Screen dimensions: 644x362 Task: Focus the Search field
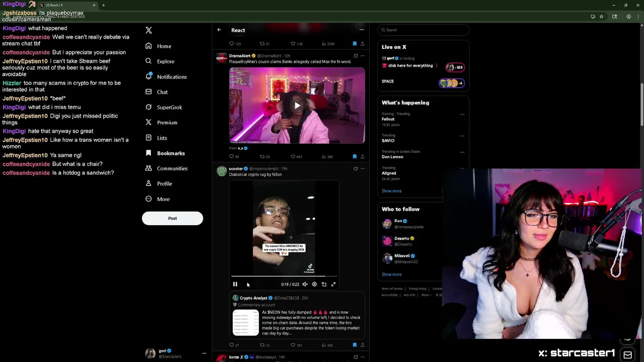tap(423, 30)
